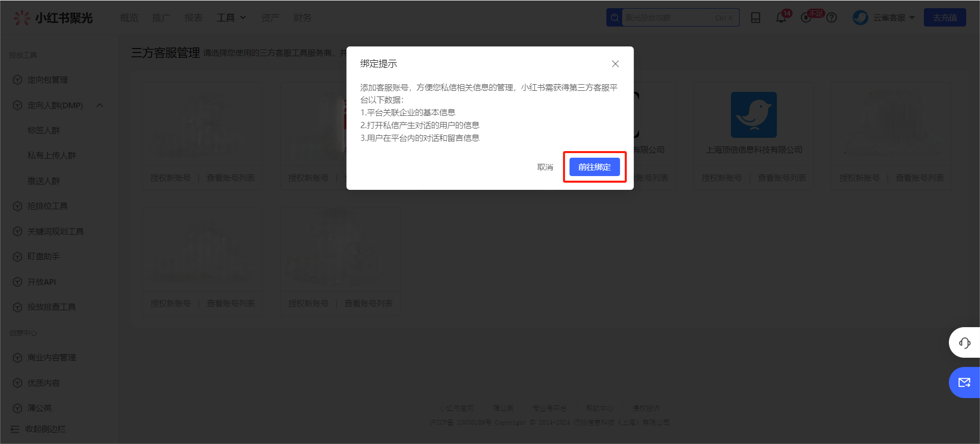Select 私有上传人群 in sidebar
This screenshot has width=980, height=444.
pos(52,155)
